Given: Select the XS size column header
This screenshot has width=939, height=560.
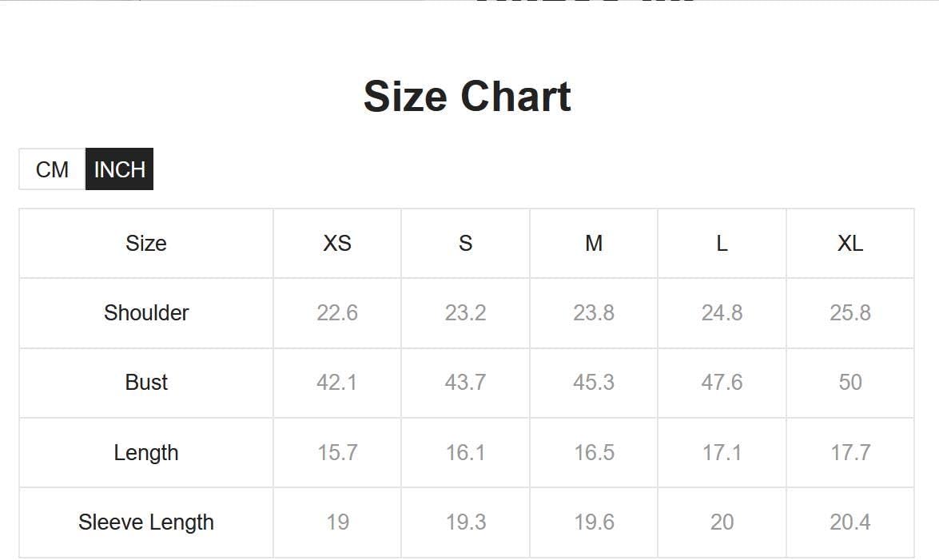Looking at the screenshot, I should pos(337,243).
